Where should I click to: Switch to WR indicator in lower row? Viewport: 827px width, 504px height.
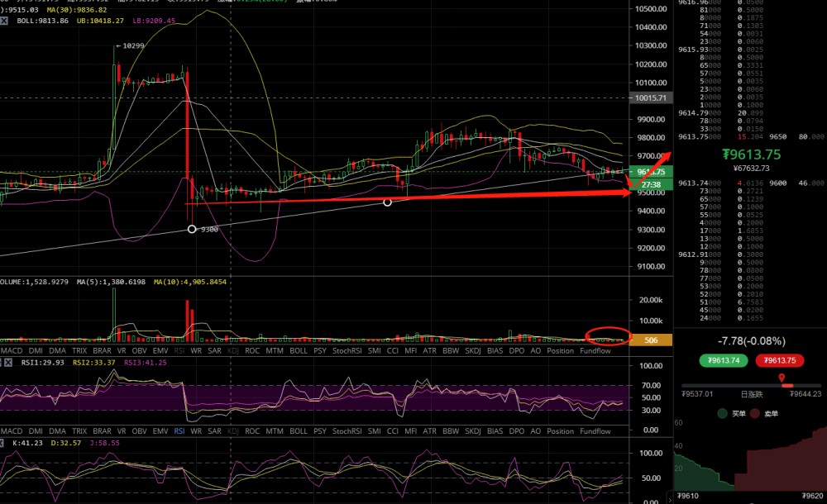click(x=196, y=431)
